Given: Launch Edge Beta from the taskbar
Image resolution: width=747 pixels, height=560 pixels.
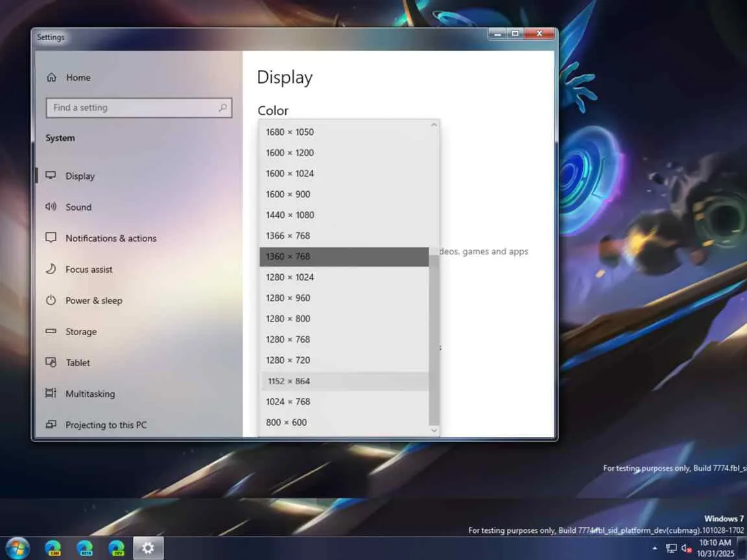Looking at the screenshot, I should pos(85,548).
